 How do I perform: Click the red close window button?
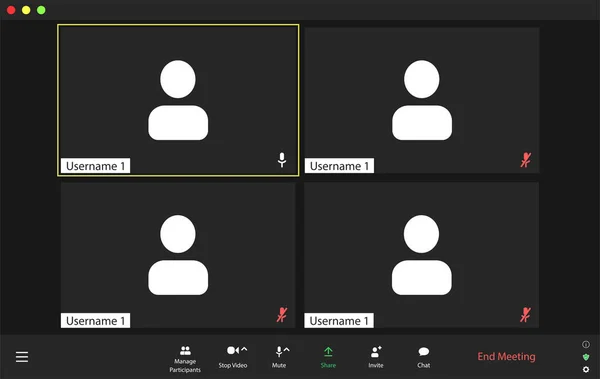pyautogui.click(x=11, y=10)
